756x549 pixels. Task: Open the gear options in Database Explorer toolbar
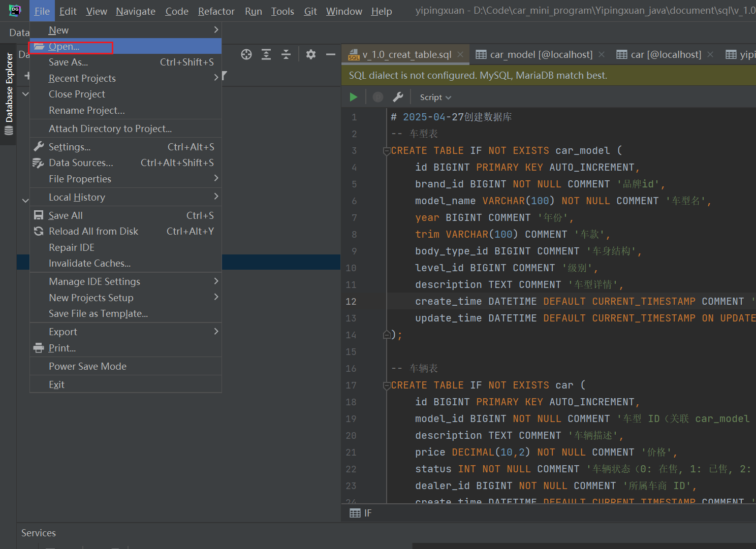[311, 55]
